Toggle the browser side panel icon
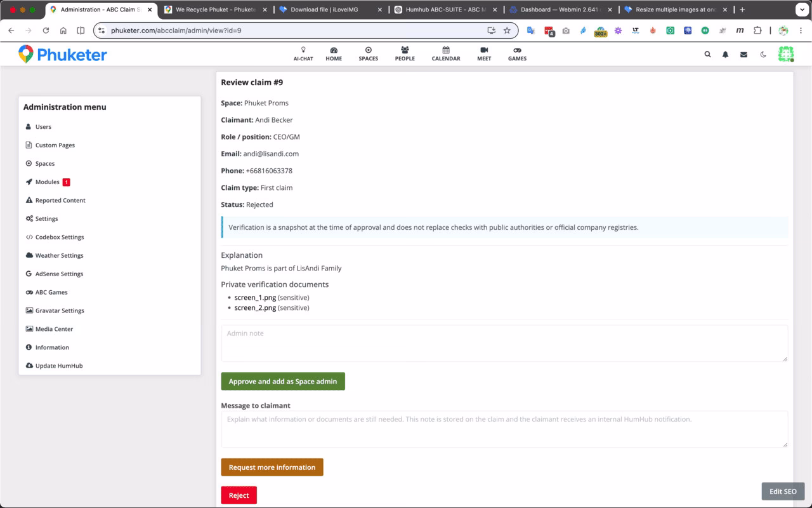The width and height of the screenshot is (812, 508). point(81,30)
